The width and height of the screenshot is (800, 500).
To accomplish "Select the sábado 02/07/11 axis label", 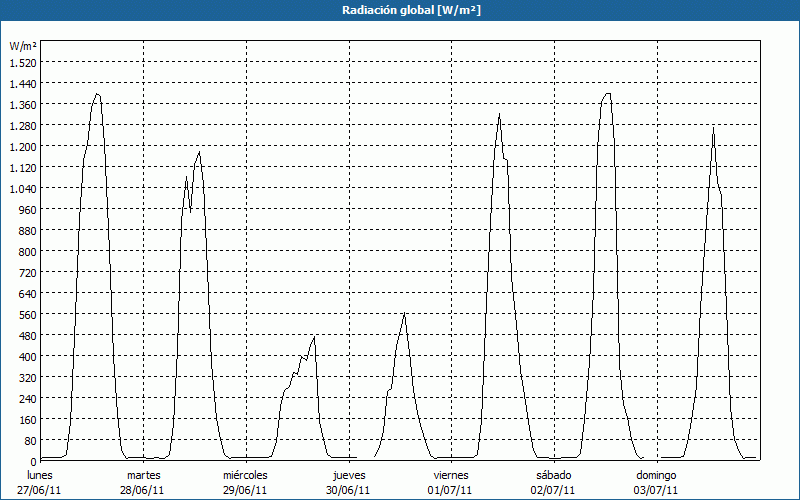I will click(553, 483).
